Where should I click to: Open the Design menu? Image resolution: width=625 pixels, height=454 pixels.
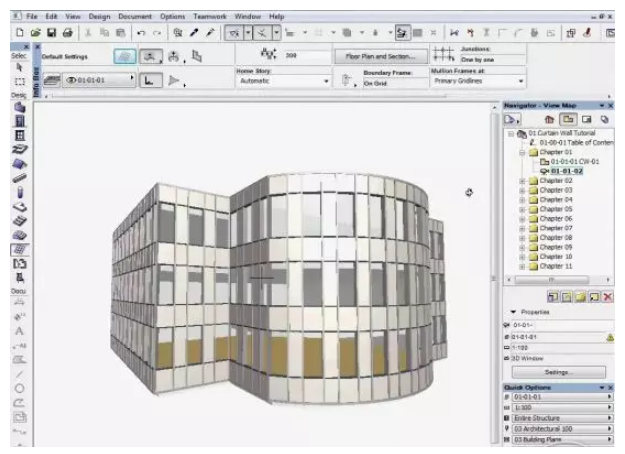99,16
